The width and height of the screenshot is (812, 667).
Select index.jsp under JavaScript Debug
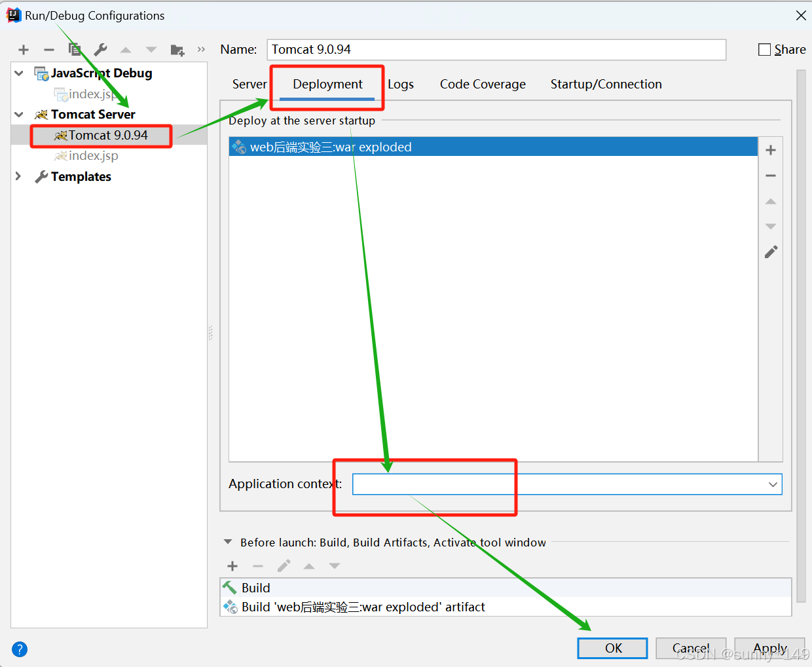(x=93, y=94)
